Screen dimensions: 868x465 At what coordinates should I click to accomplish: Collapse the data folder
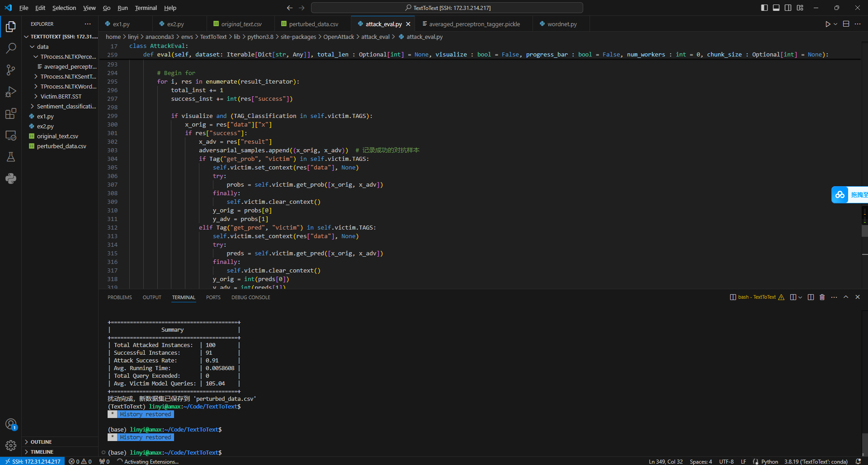tap(61, 47)
